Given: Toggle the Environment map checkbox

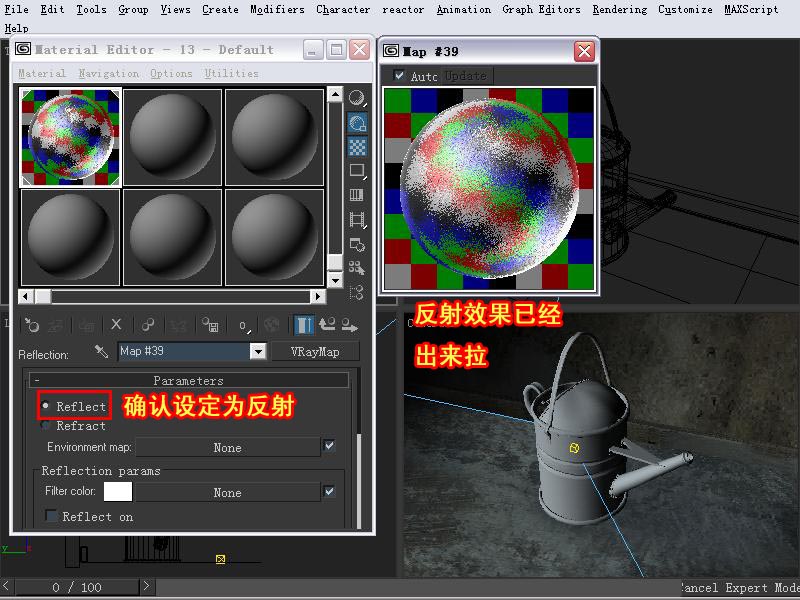Looking at the screenshot, I should coord(329,446).
